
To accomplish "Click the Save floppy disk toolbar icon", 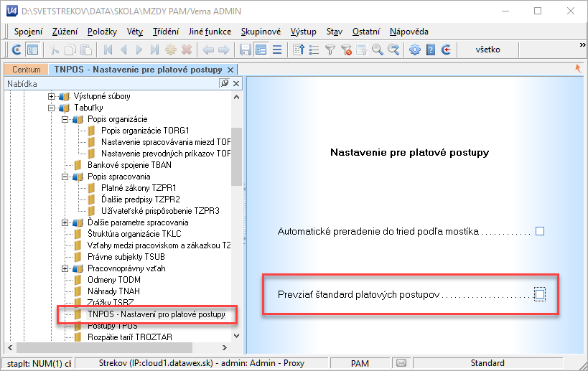I will point(246,50).
